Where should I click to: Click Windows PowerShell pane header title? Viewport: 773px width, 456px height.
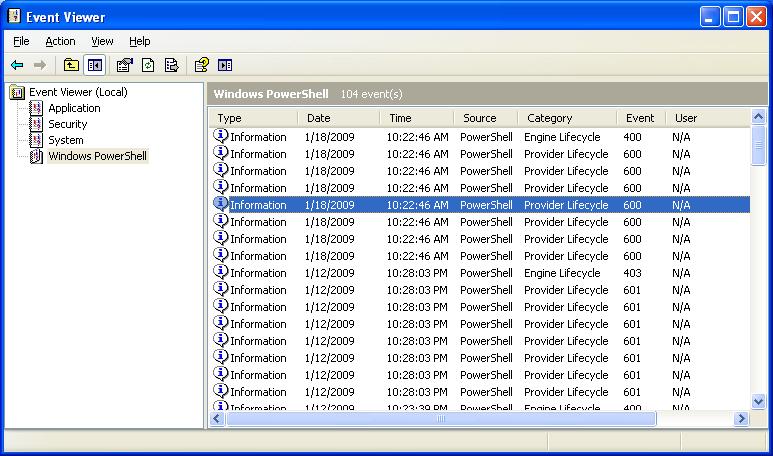click(x=271, y=94)
